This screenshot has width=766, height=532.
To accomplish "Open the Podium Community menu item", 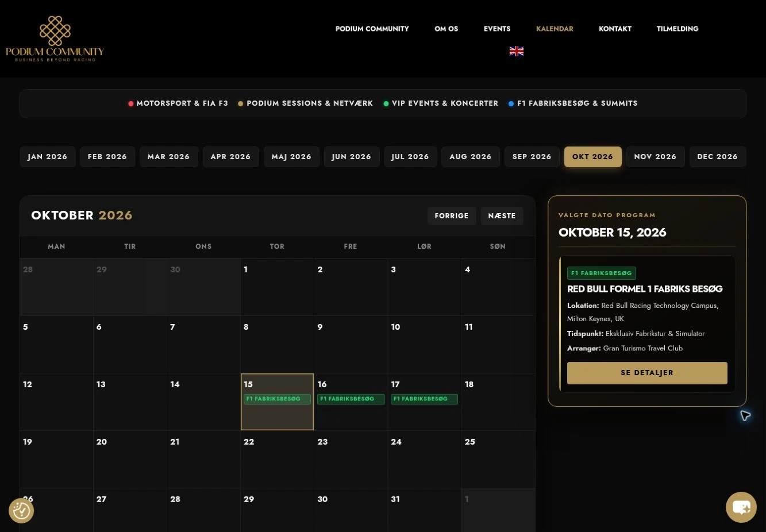I will 372,29.
